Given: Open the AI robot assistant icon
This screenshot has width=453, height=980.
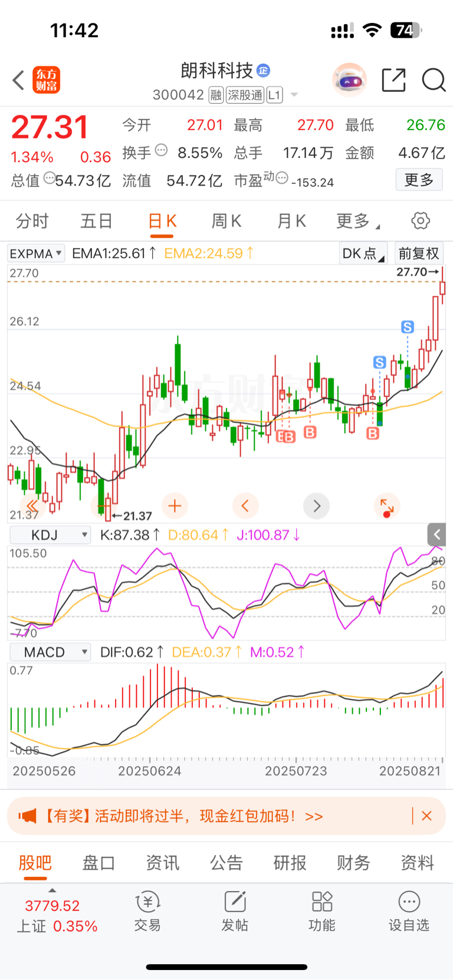Looking at the screenshot, I should (x=350, y=80).
